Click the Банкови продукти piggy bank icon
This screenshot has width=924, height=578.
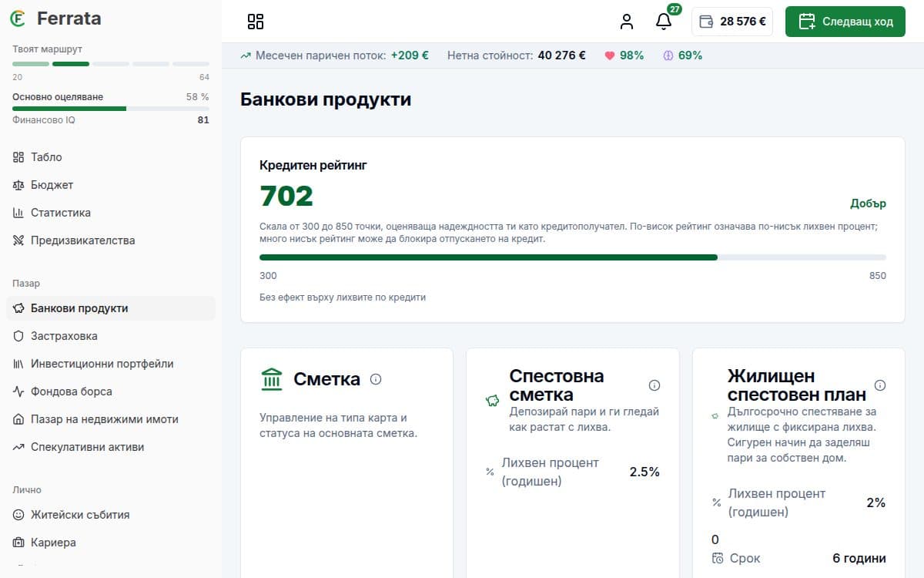tap(18, 308)
